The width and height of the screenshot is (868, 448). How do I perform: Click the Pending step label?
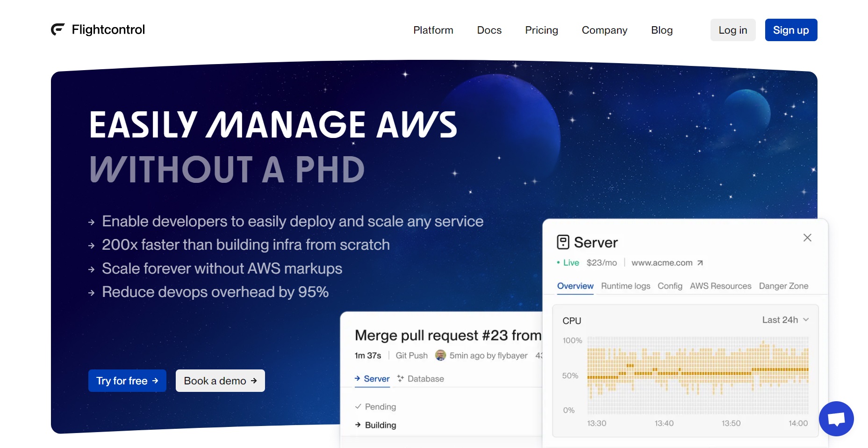(380, 407)
